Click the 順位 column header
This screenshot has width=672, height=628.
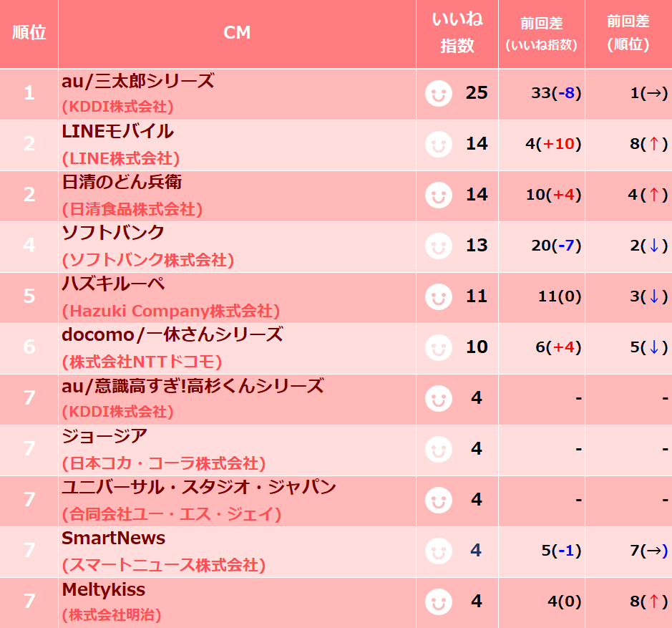tap(29, 33)
